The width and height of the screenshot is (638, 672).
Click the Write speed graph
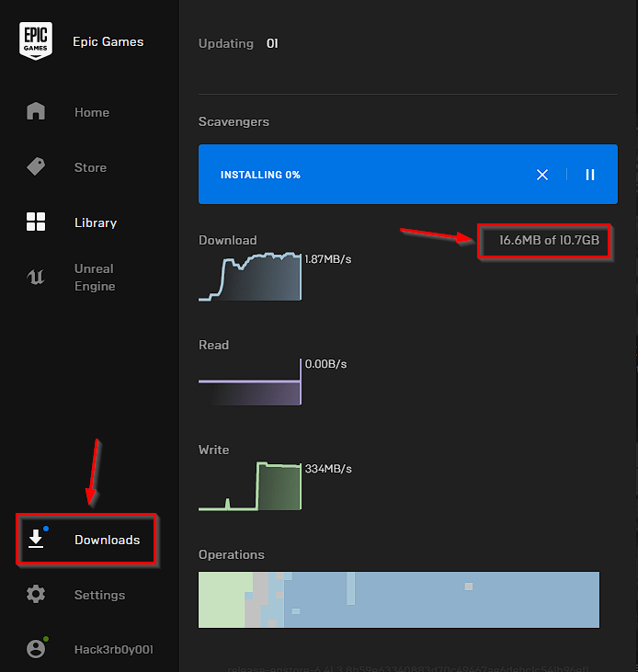click(x=250, y=486)
